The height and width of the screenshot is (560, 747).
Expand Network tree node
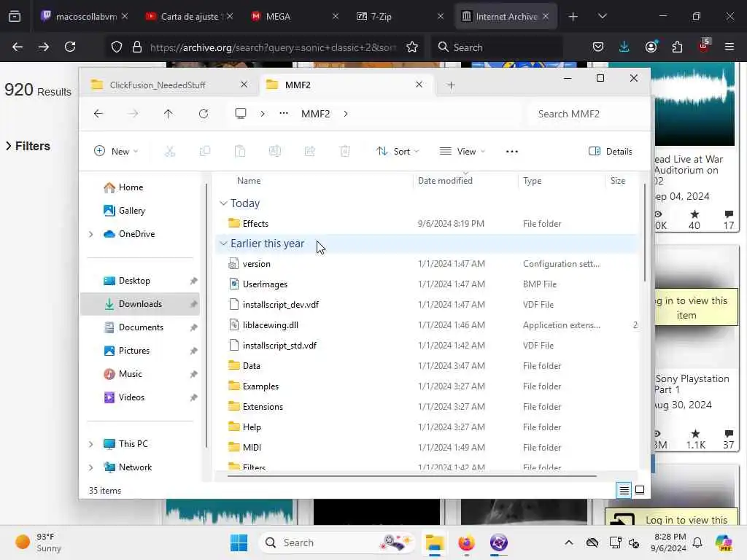pyautogui.click(x=90, y=467)
